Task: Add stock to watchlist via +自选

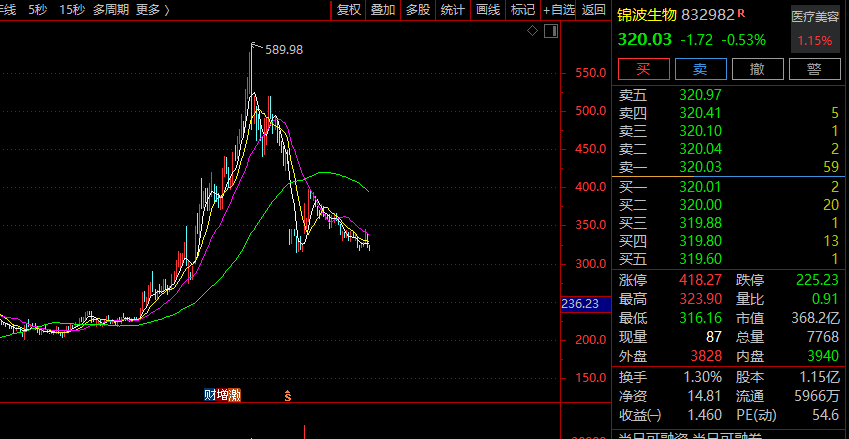Action: (559, 10)
